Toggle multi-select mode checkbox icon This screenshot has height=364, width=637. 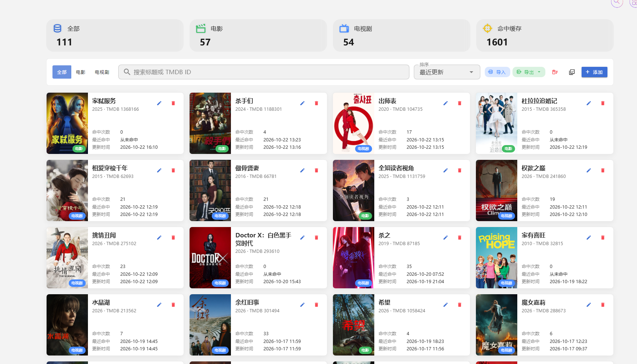point(572,72)
